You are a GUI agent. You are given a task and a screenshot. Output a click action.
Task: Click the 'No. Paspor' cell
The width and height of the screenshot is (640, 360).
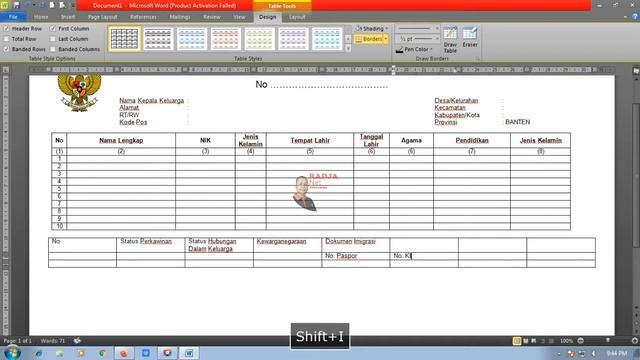(356, 256)
